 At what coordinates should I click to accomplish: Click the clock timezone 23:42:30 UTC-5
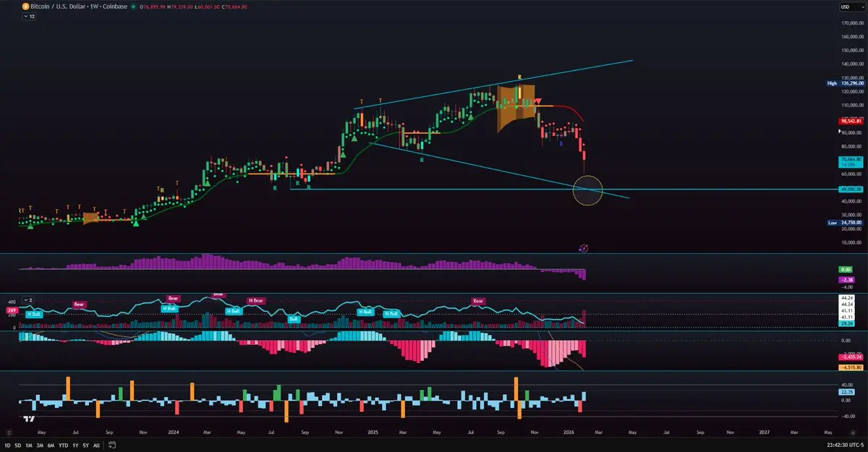pyautogui.click(x=844, y=446)
